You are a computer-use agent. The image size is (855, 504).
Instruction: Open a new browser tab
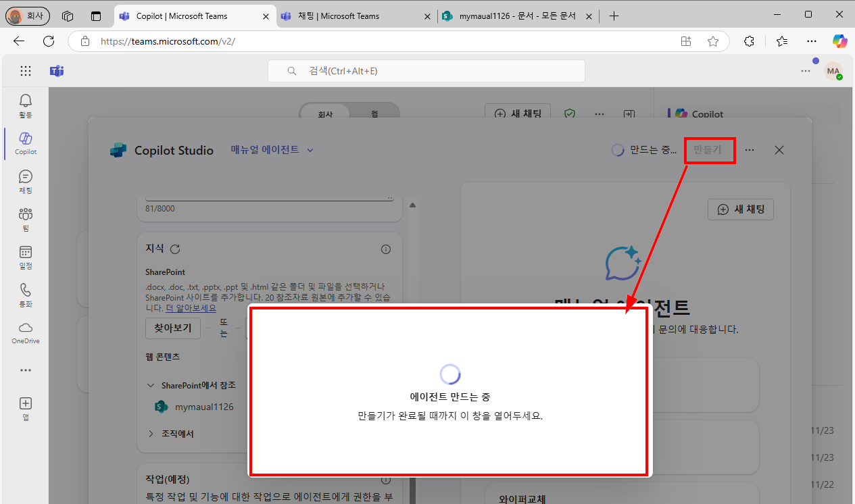(x=614, y=16)
